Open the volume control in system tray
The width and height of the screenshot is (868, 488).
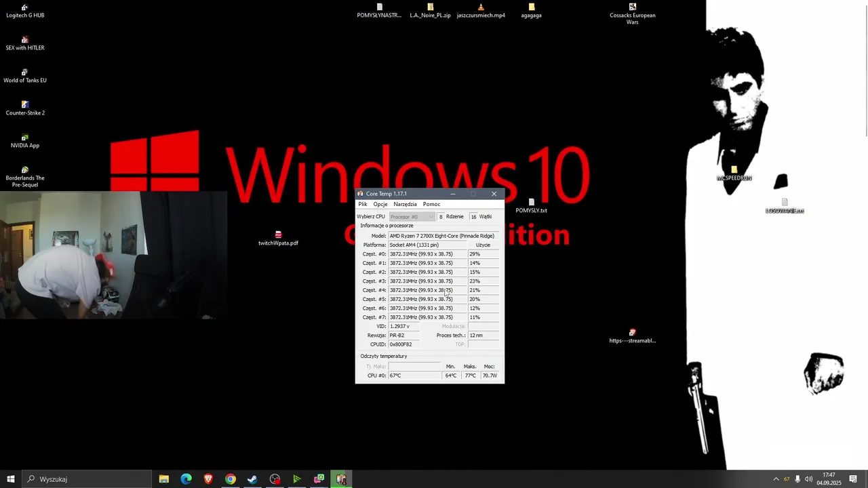coord(808,479)
